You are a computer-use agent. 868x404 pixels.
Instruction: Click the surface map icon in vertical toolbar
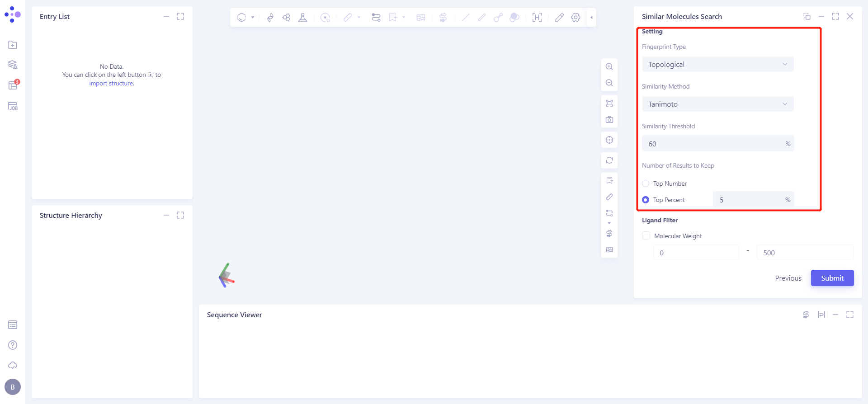coord(609,250)
